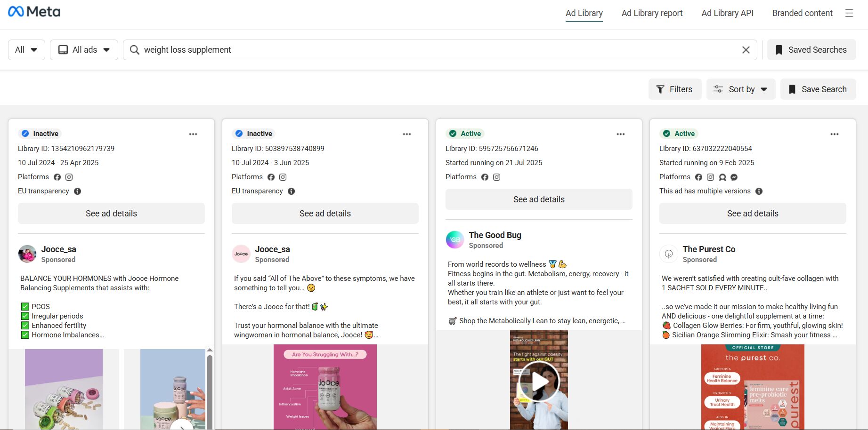Click Instagram icon on The Purest Co ad
The width and height of the screenshot is (868, 430).
(x=711, y=177)
